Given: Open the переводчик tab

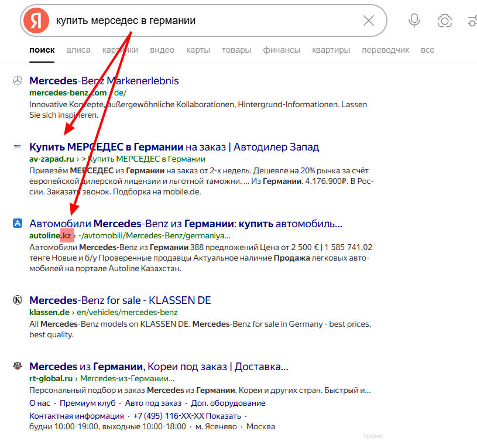Looking at the screenshot, I should (386, 50).
